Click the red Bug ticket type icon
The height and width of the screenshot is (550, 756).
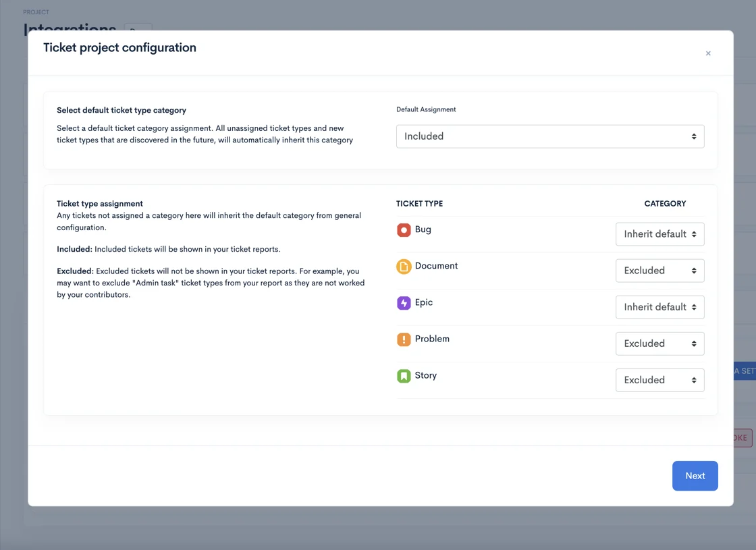[404, 230]
